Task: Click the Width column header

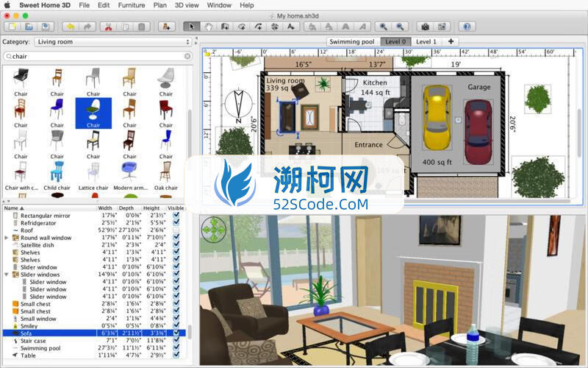Action: (x=105, y=208)
